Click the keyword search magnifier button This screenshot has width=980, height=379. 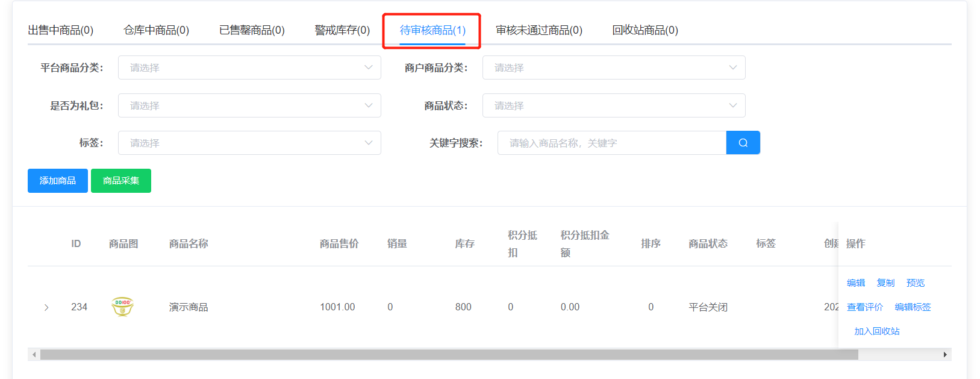pyautogui.click(x=743, y=143)
